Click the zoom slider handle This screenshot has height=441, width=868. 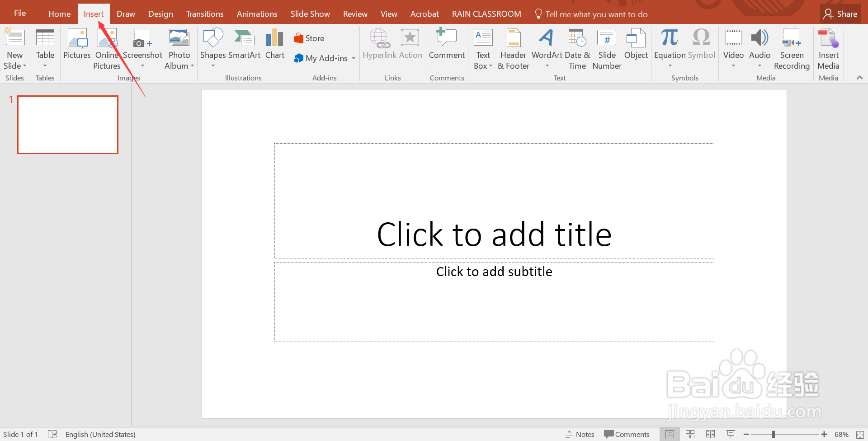[774, 434]
